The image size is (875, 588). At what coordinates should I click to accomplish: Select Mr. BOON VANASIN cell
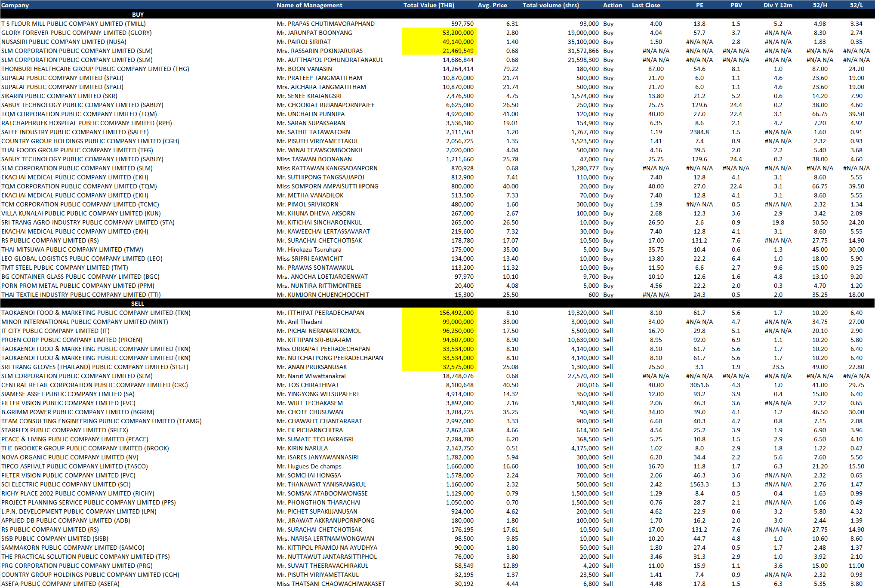tap(304, 69)
